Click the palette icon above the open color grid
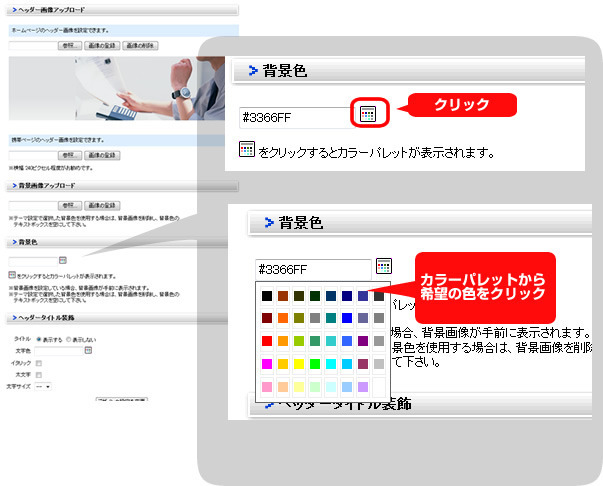The width and height of the screenshot is (603, 486). pos(383,267)
